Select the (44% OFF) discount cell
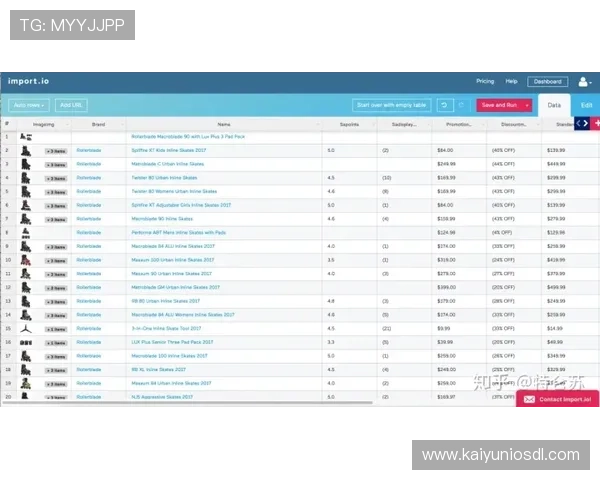The height and width of the screenshot is (480, 600). click(x=503, y=164)
